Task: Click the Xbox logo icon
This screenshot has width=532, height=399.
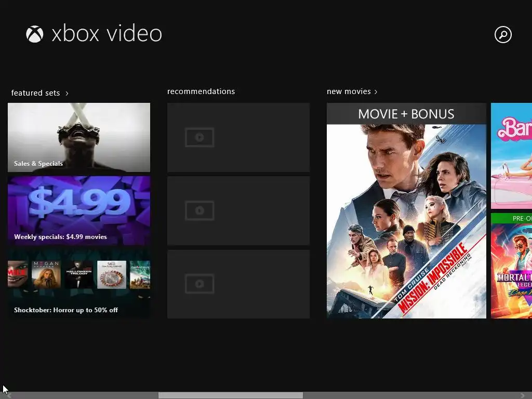Action: coord(35,34)
